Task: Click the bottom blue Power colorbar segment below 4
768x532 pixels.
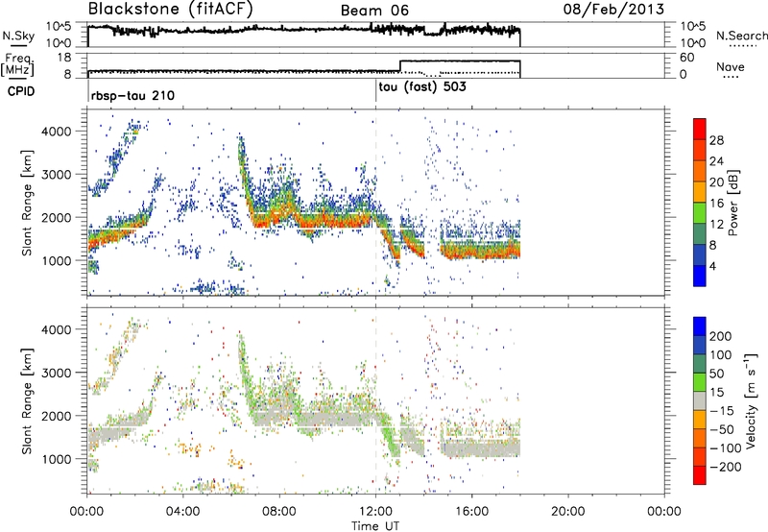Action: (x=700, y=276)
